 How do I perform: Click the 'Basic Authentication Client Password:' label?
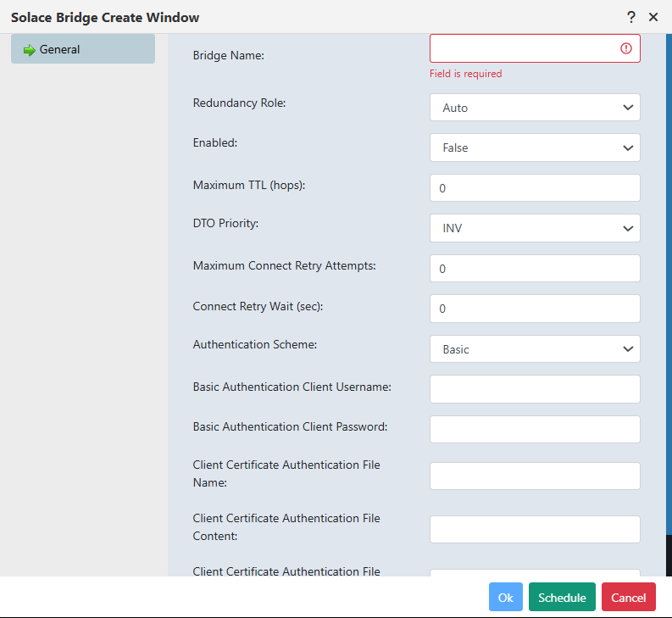[290, 426]
